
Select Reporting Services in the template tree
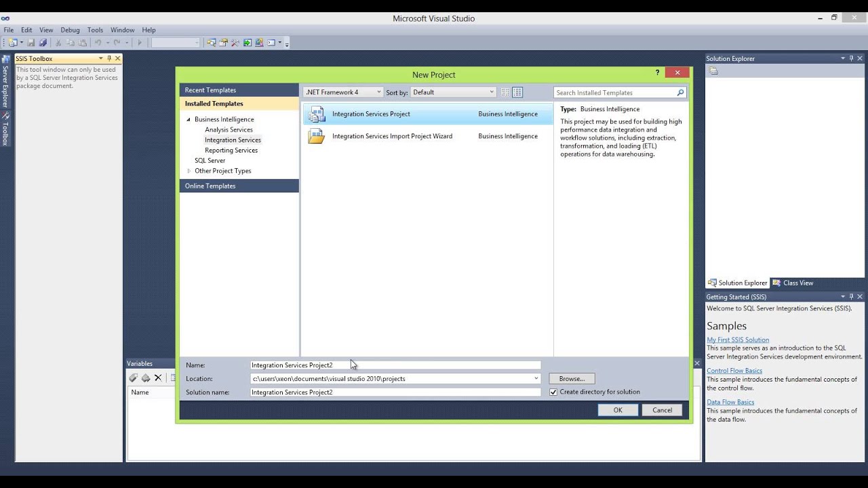(231, 150)
